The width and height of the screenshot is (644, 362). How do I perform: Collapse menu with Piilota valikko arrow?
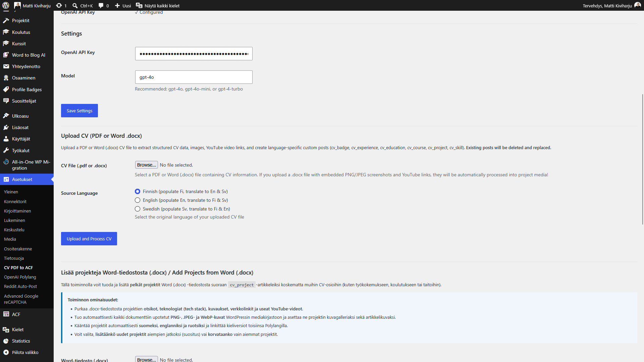tap(6, 352)
